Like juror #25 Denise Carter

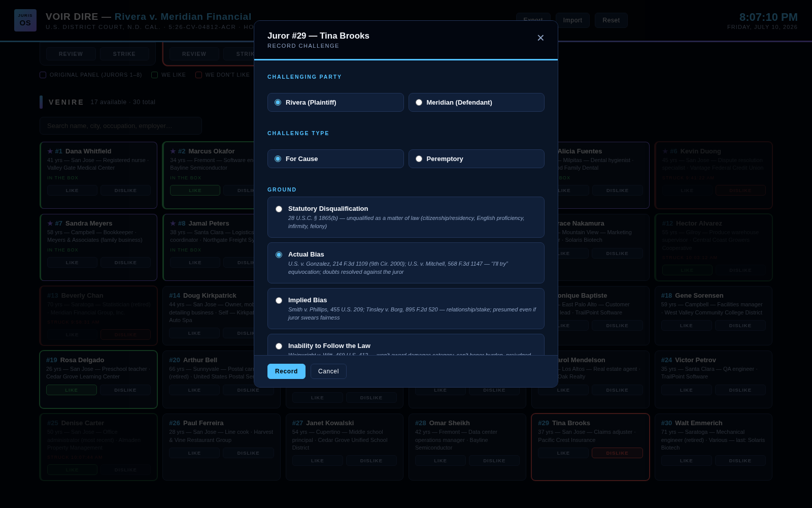point(72,470)
